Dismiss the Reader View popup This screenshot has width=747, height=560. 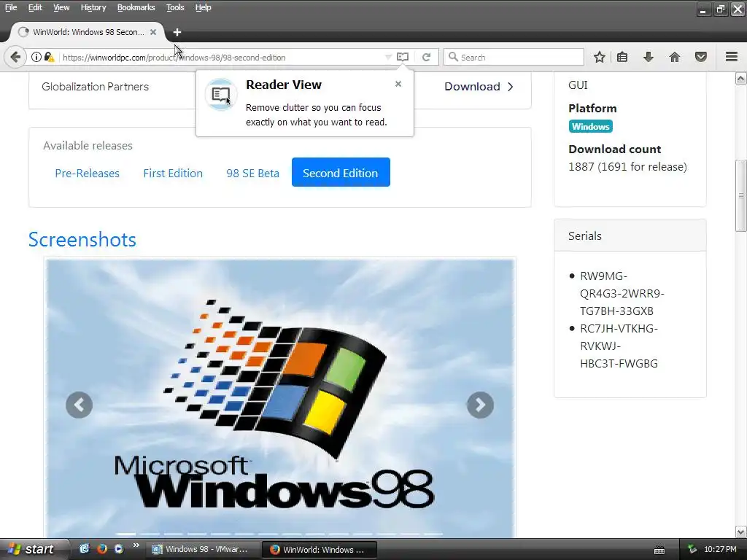click(x=398, y=84)
